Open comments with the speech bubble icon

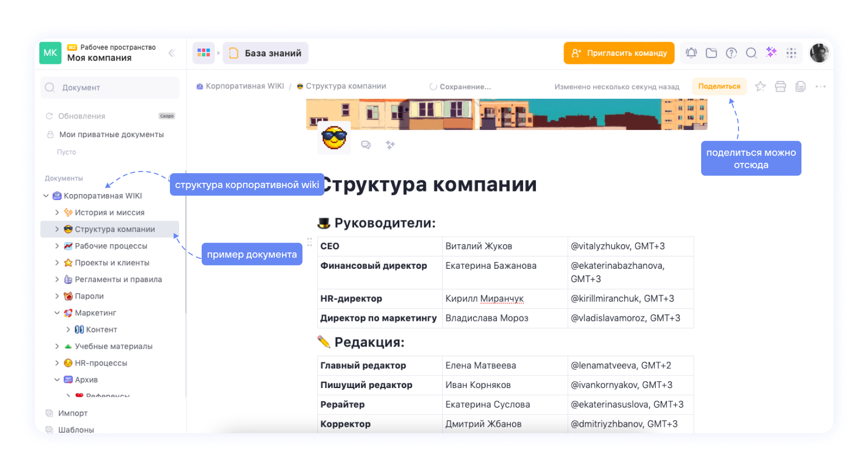[x=366, y=145]
